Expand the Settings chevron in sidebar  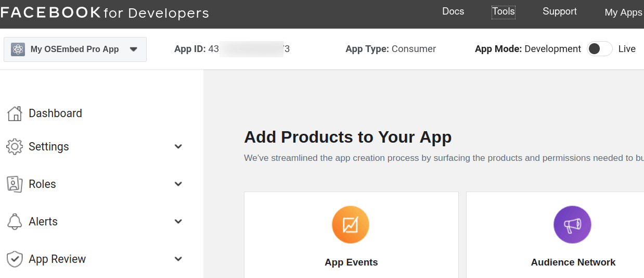click(x=178, y=147)
